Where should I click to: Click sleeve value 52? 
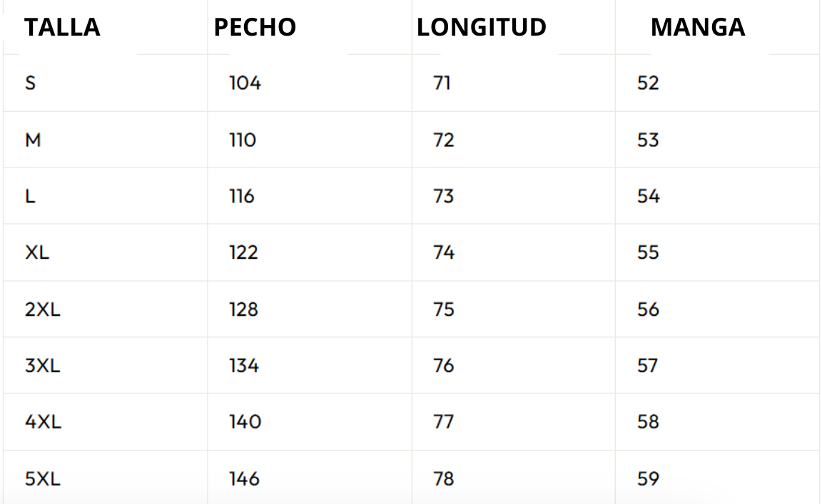point(648,83)
